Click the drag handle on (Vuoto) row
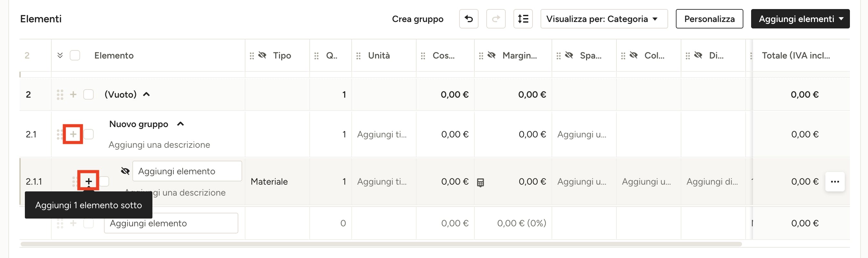This screenshot has height=258, width=868. click(x=60, y=95)
